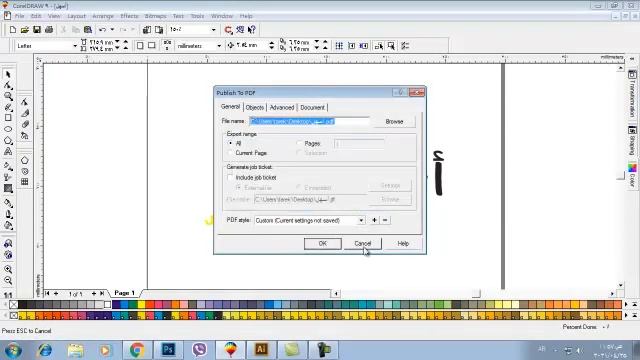Select the Ellipse tool in toolbox
Viewport: 640px width, 360px height.
[8, 129]
